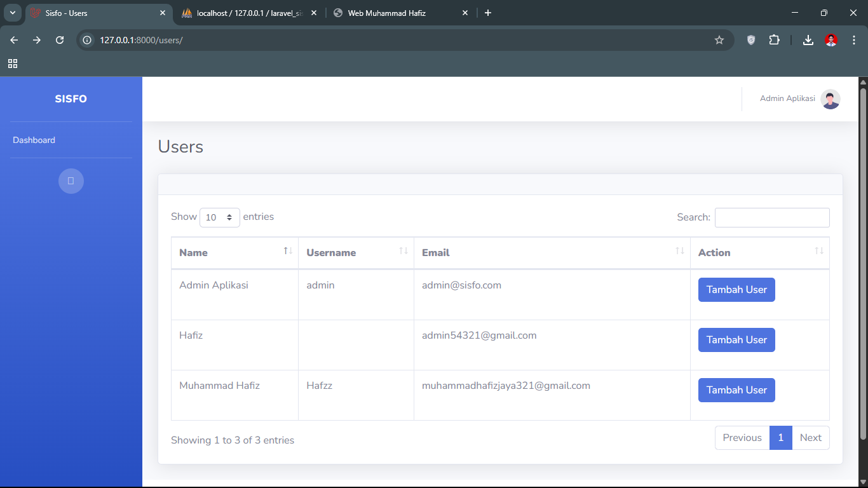868x488 pixels.
Task: Open the Chrome three-dot menu
Action: [854, 40]
